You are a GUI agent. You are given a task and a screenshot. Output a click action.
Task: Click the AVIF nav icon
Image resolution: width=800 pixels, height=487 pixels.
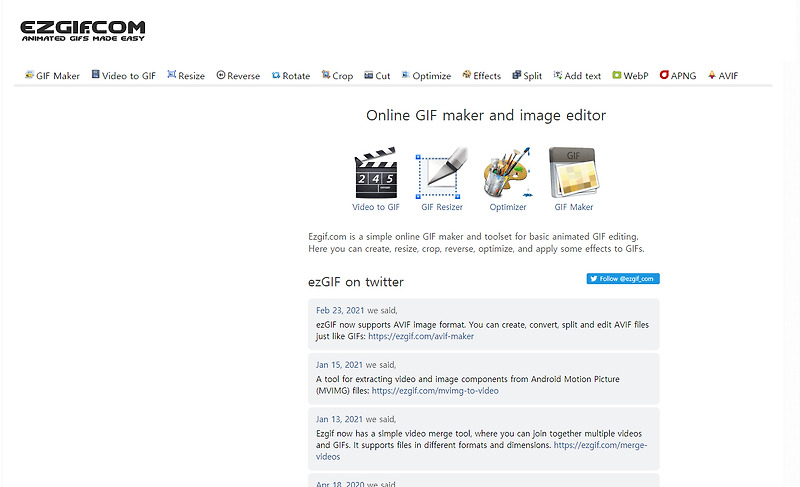712,75
